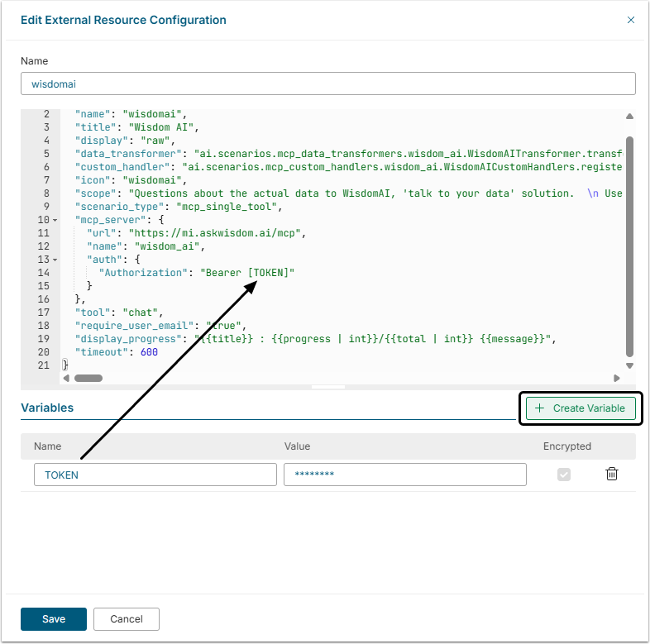The image size is (650, 644).
Task: Click the timeout value 600 in code
Action: point(148,352)
